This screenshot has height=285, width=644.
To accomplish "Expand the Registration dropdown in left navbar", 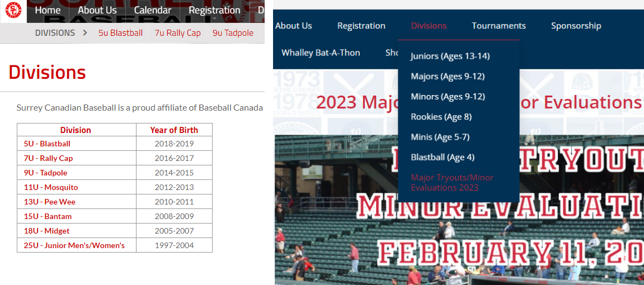I will coord(214,10).
